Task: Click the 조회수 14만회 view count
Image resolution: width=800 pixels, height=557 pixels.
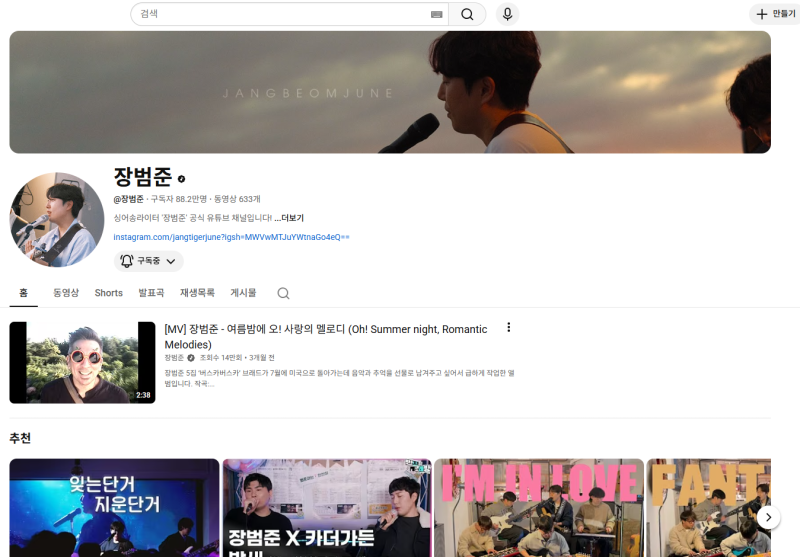Action: point(221,358)
